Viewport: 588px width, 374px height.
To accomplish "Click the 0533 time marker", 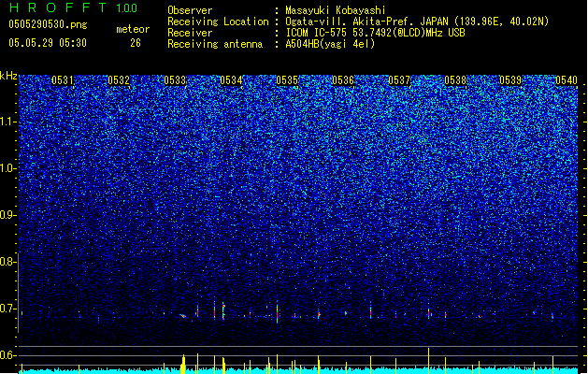I will point(175,80).
